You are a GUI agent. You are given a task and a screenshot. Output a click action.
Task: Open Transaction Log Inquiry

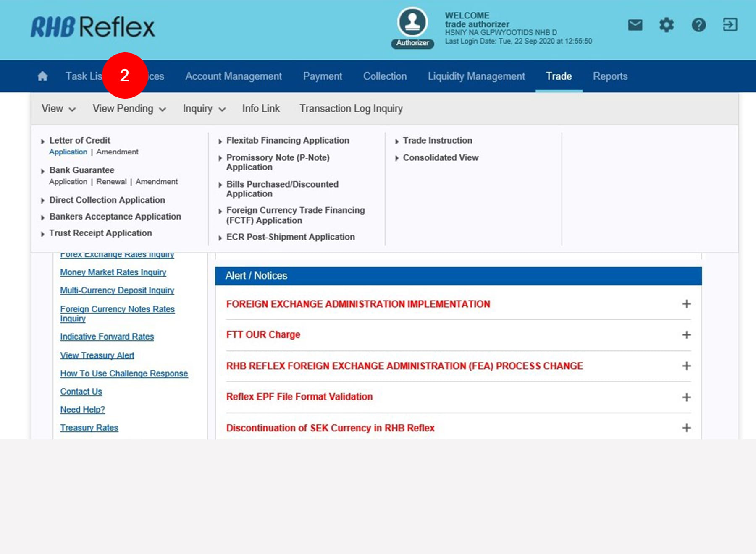pos(351,109)
